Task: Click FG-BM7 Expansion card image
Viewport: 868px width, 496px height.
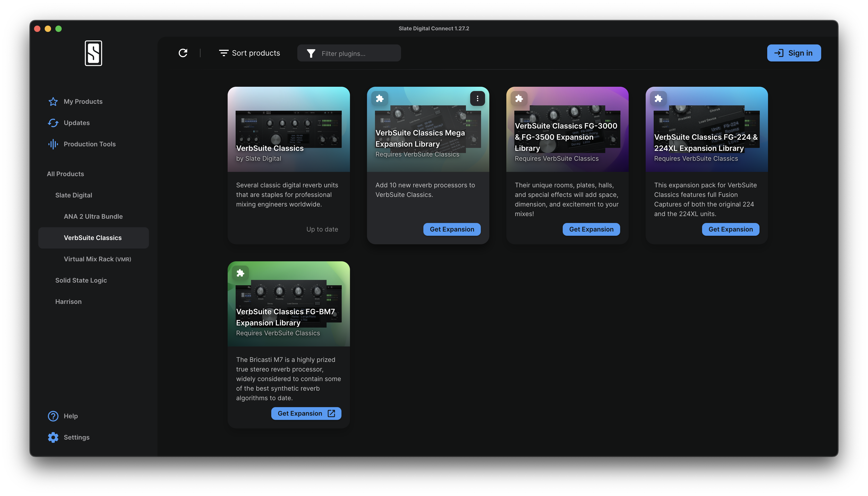Action: [x=289, y=304]
